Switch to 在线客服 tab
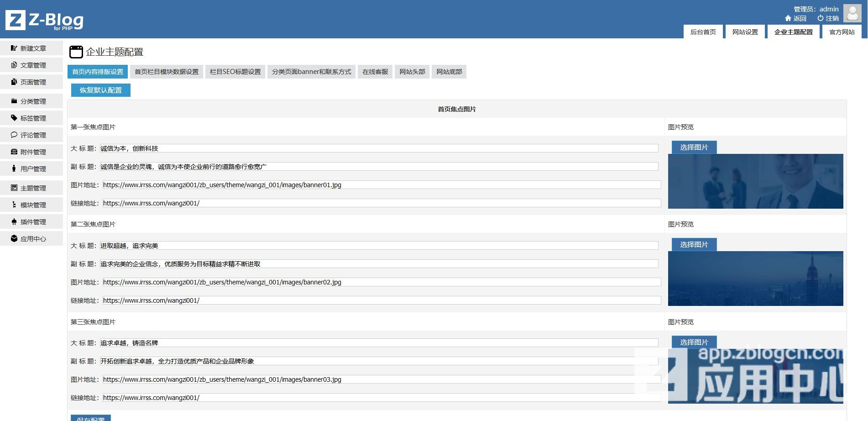The image size is (868, 421). coord(375,72)
